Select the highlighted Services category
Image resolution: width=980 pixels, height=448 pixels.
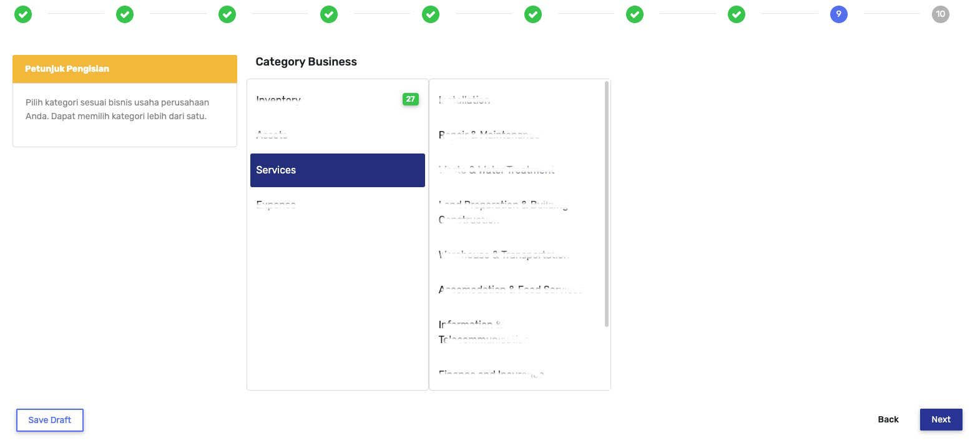pos(338,170)
